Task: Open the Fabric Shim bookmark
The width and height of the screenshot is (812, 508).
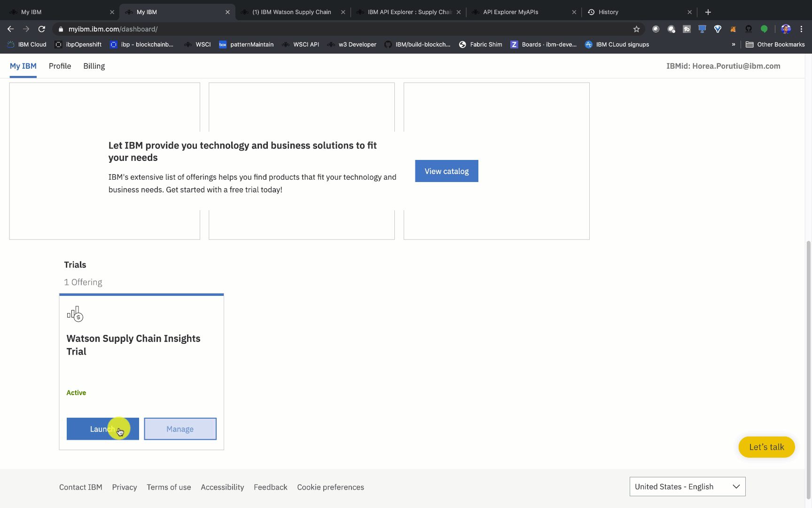Action: [x=481, y=45]
